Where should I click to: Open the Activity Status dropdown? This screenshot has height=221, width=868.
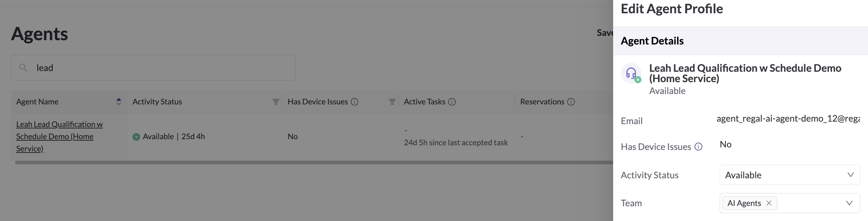(789, 175)
